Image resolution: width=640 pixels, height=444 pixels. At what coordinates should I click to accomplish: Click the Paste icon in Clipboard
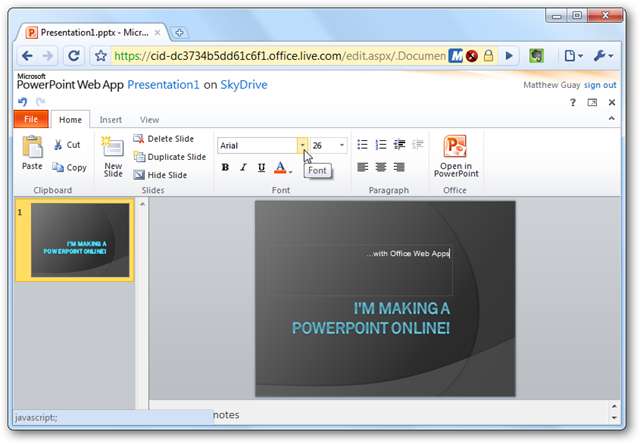[32, 153]
